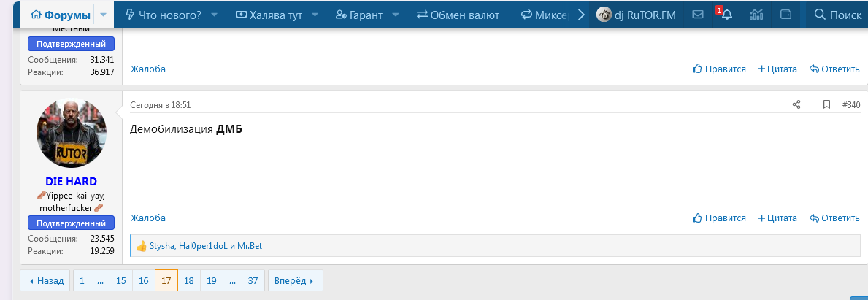868x300 pixels.
Task: Expand the Форумы dropdown arrow
Action: 104,15
